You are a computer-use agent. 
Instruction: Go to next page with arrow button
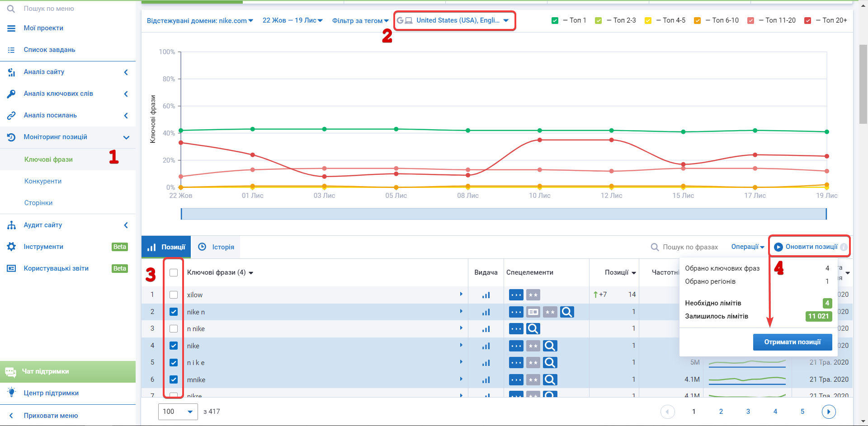pos(828,412)
